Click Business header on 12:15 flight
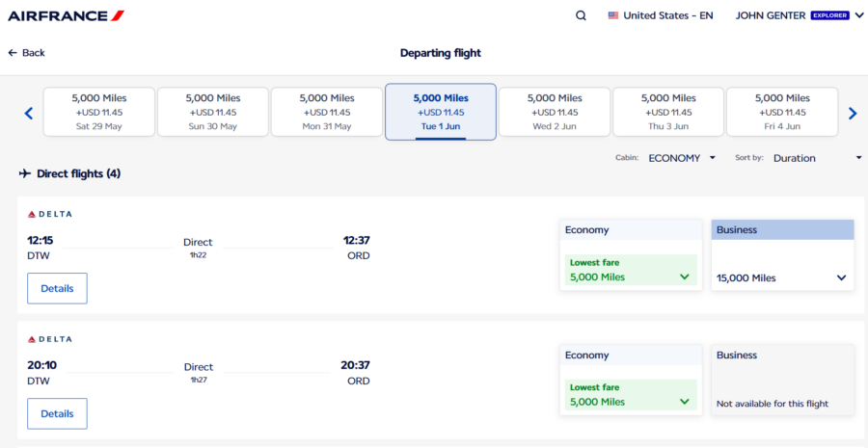 (783, 230)
